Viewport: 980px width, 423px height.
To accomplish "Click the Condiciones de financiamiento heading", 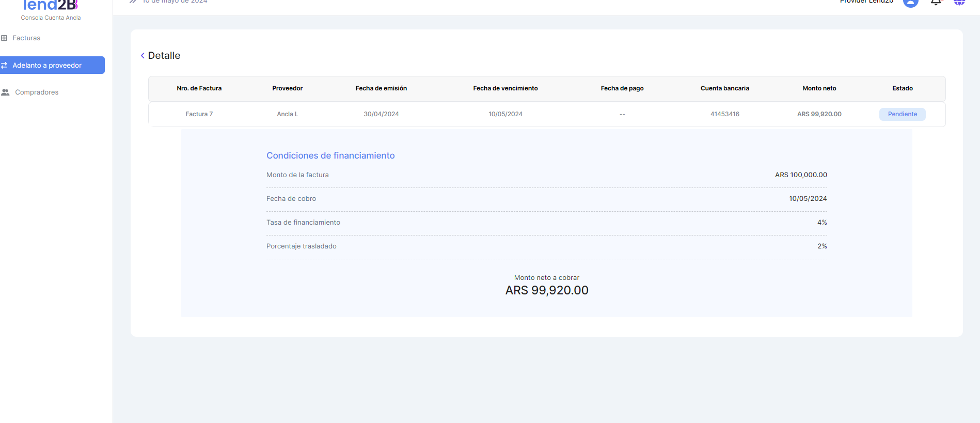I will 330,155.
